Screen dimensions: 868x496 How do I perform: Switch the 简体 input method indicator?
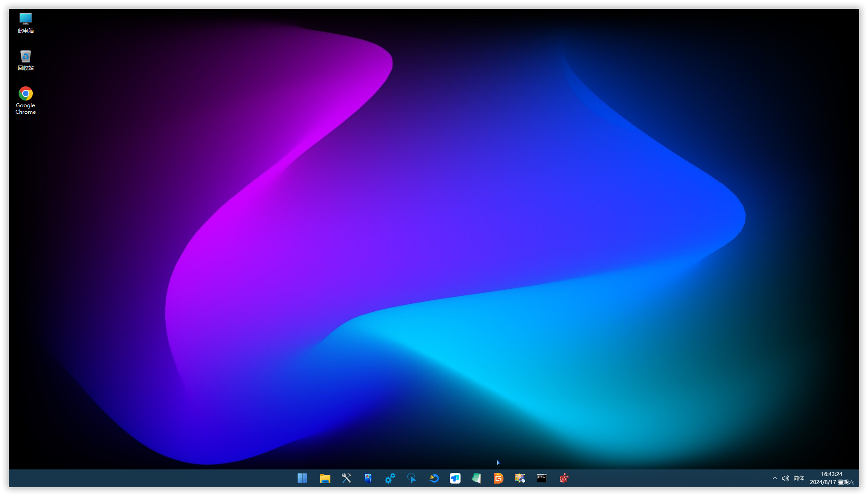(x=799, y=478)
